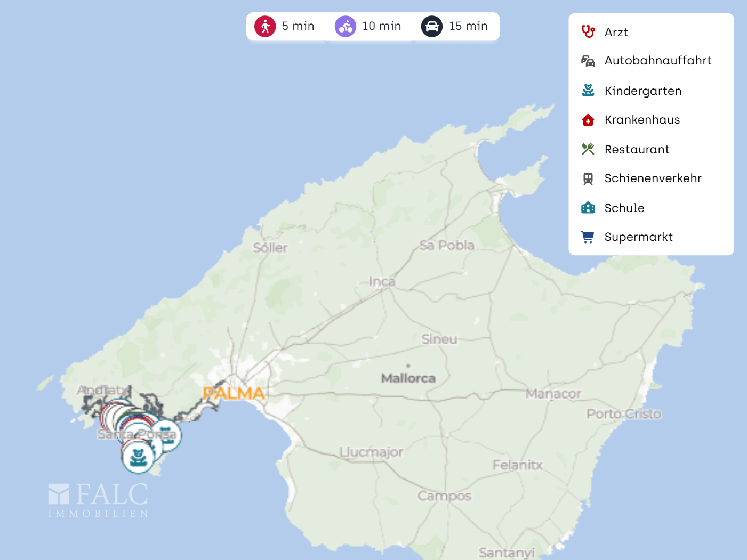The image size is (747, 560).
Task: Click the Arzt stethoscope icon
Action: coord(588,32)
